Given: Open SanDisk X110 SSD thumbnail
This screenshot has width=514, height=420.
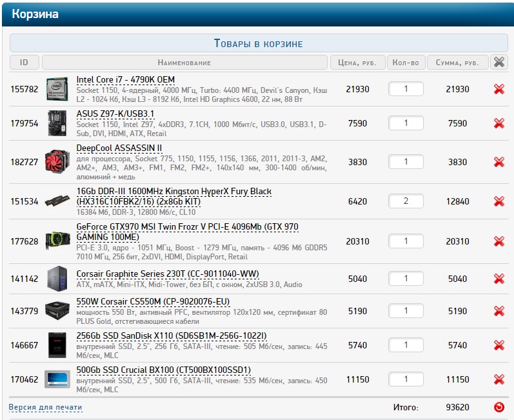Looking at the screenshot, I should (57, 345).
